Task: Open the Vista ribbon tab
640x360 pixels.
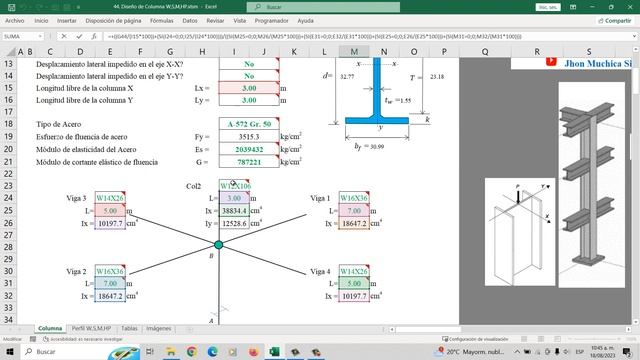Action: (240, 20)
